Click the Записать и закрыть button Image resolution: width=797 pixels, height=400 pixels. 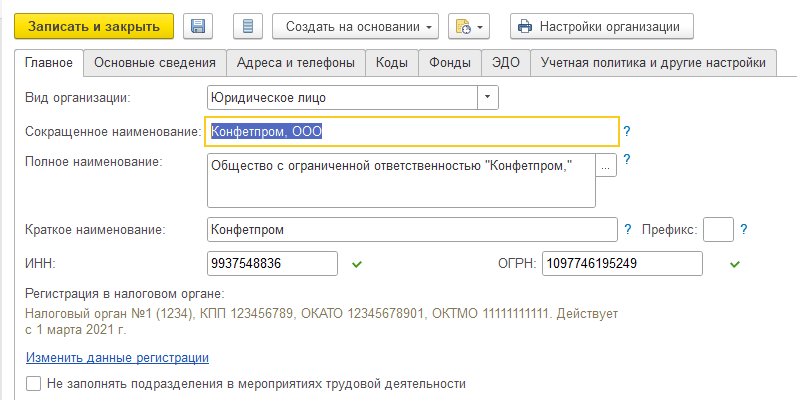[x=94, y=26]
